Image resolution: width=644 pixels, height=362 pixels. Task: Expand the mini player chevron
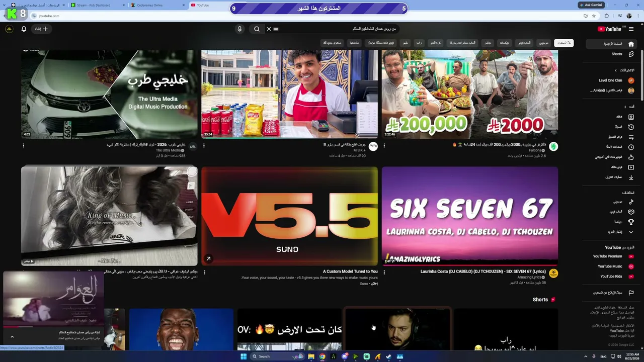12,337
